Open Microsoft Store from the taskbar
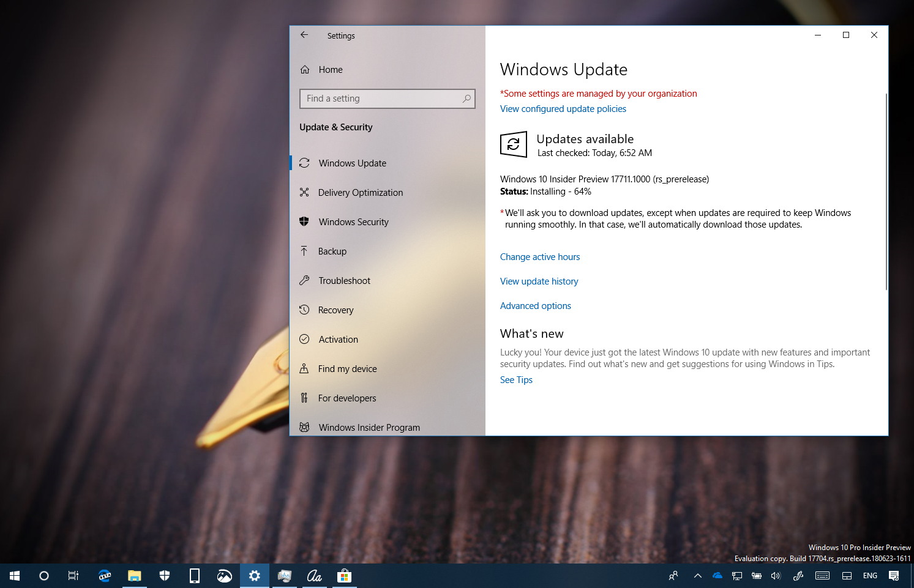This screenshot has width=914, height=588. 345,575
